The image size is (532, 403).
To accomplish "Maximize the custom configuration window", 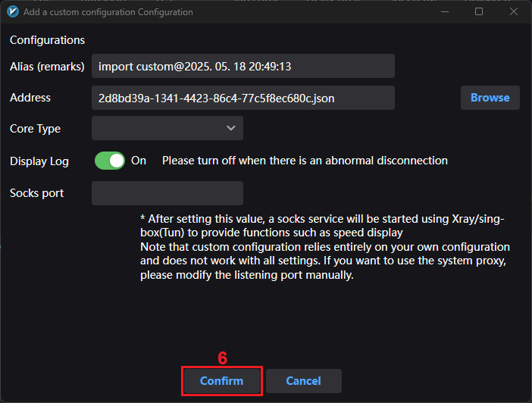I will tap(479, 12).
